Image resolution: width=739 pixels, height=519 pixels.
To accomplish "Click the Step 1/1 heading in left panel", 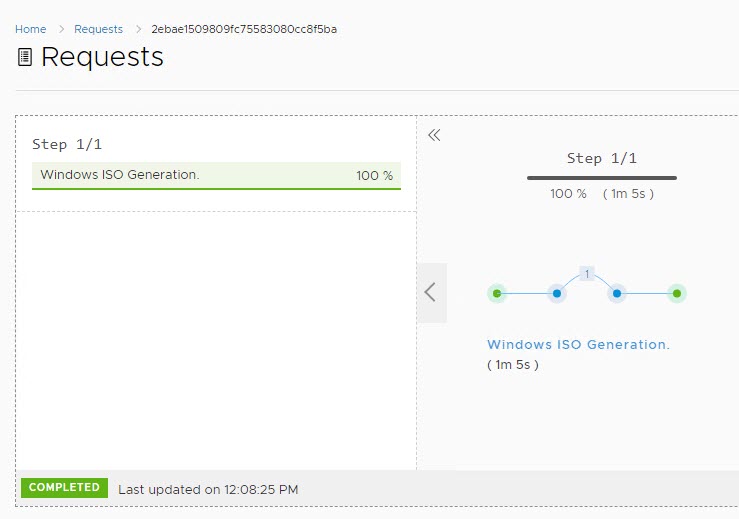I will [67, 145].
